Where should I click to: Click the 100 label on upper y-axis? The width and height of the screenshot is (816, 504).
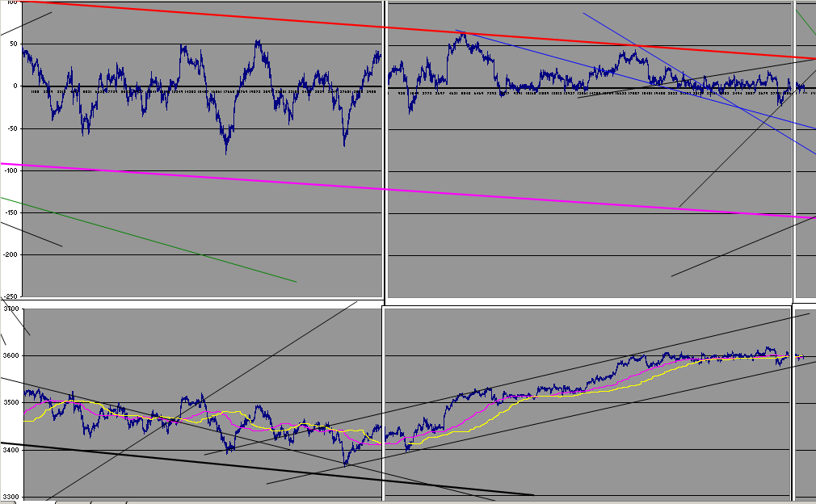12,2
